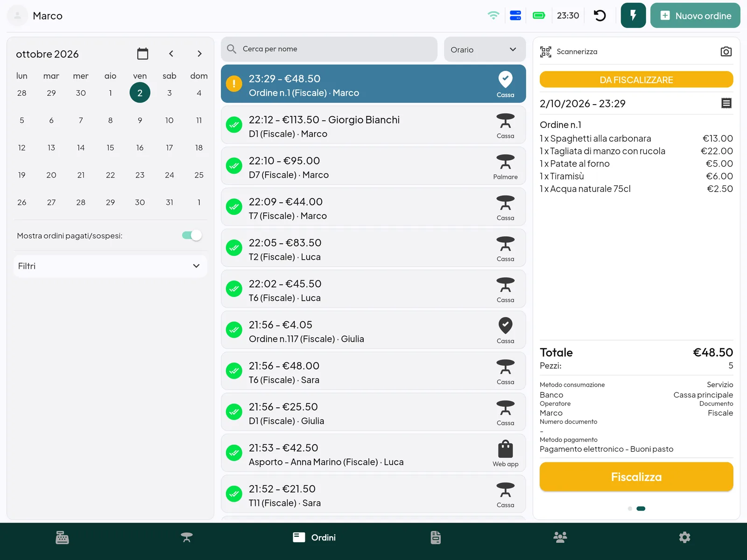
Task: Select the Ordini tab in bottom bar
Action: click(x=314, y=538)
